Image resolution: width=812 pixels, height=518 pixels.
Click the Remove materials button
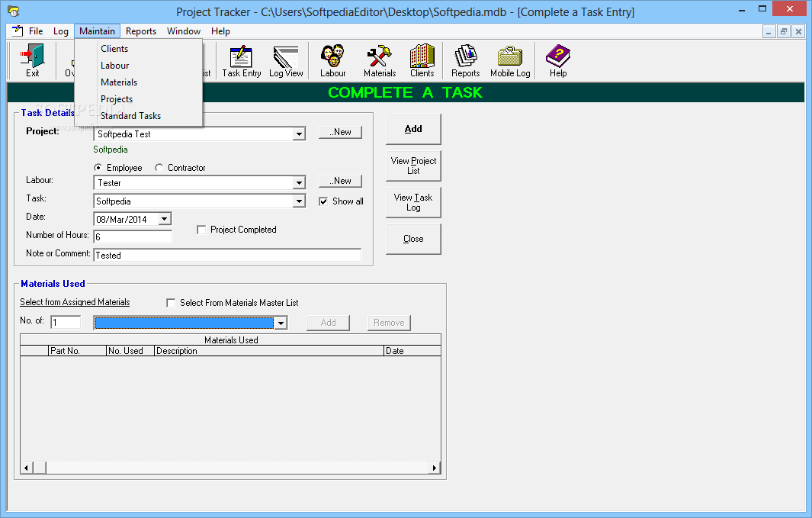(389, 323)
